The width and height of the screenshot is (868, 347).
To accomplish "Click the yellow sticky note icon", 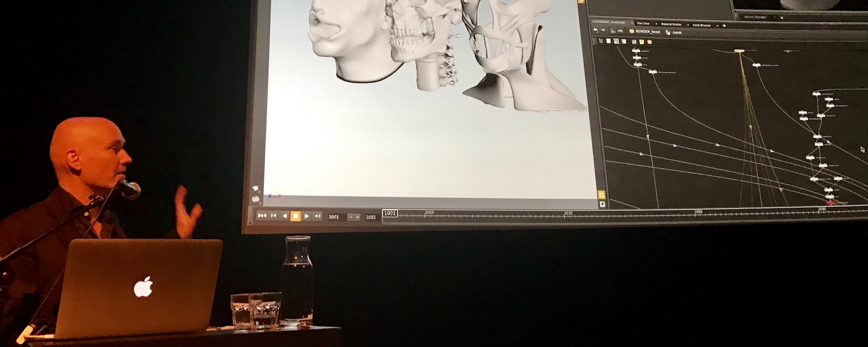I will point(642,42).
